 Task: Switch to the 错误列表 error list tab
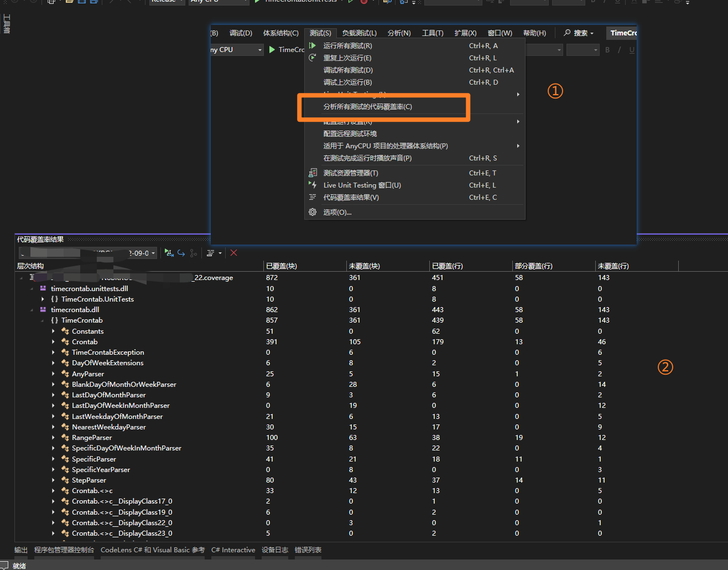point(308,550)
